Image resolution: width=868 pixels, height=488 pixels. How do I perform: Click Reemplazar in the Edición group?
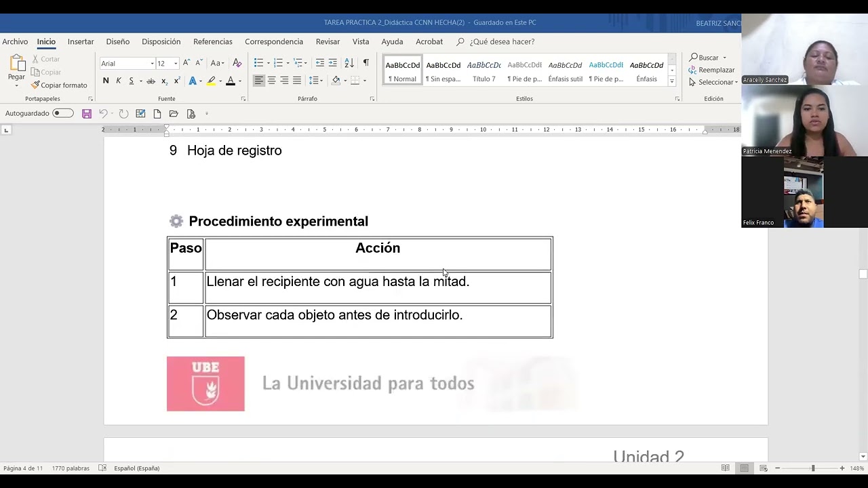coord(711,70)
